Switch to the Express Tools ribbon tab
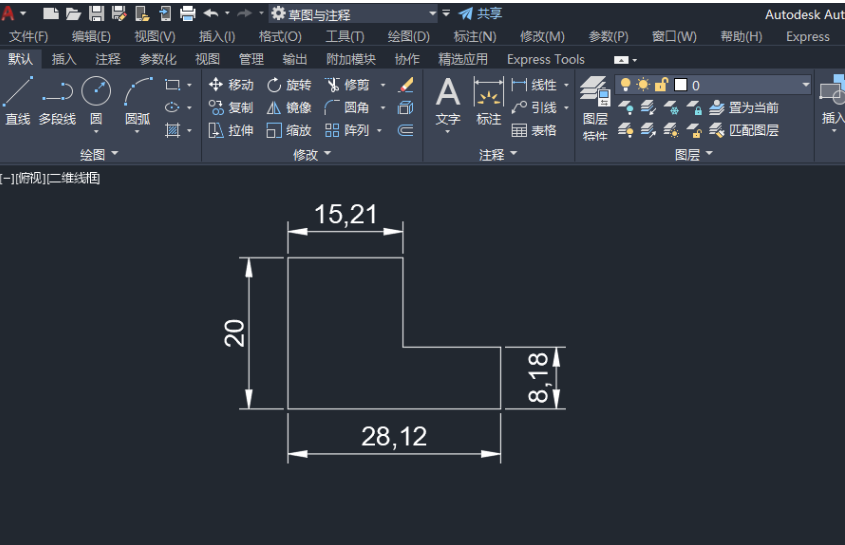The width and height of the screenshot is (845, 545). point(545,59)
